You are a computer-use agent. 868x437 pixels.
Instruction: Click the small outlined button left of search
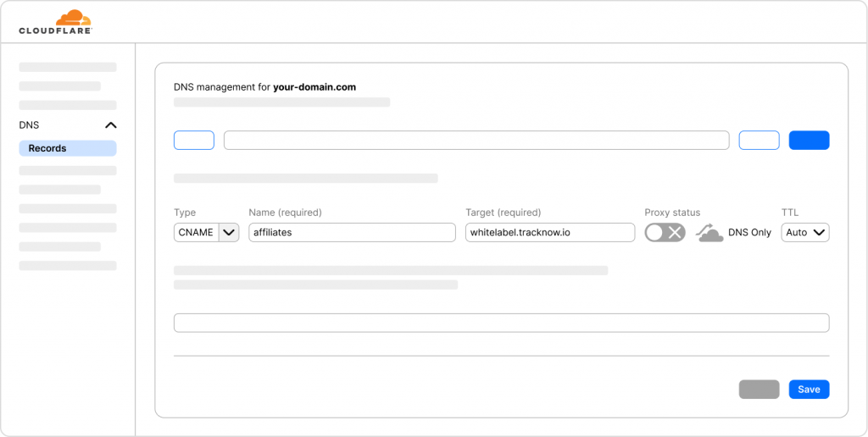coord(194,141)
